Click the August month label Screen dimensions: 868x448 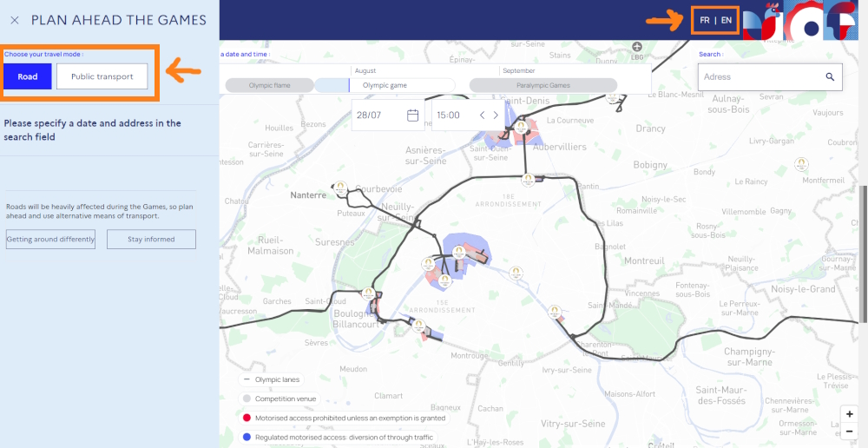coord(365,71)
